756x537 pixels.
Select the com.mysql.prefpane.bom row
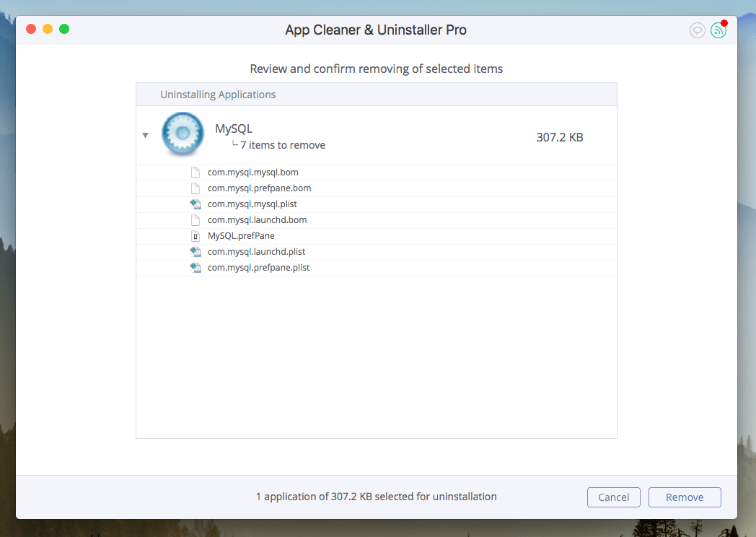click(x=376, y=188)
